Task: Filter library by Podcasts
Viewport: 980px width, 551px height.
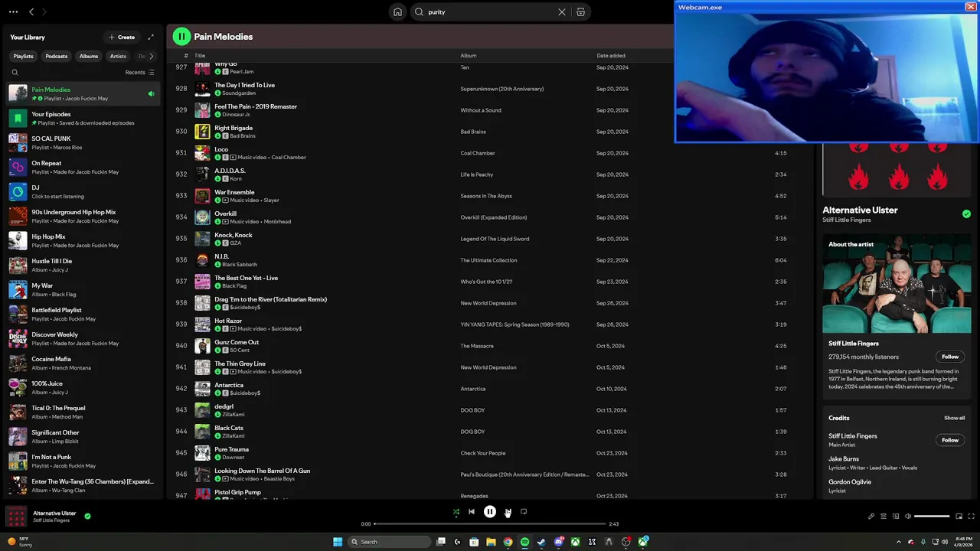Action: (56, 56)
